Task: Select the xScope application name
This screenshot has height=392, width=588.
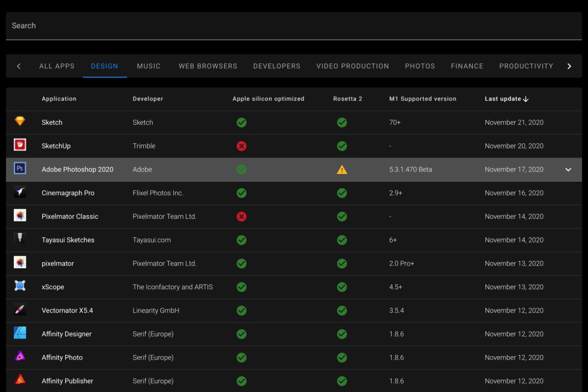Action: pyautogui.click(x=53, y=287)
